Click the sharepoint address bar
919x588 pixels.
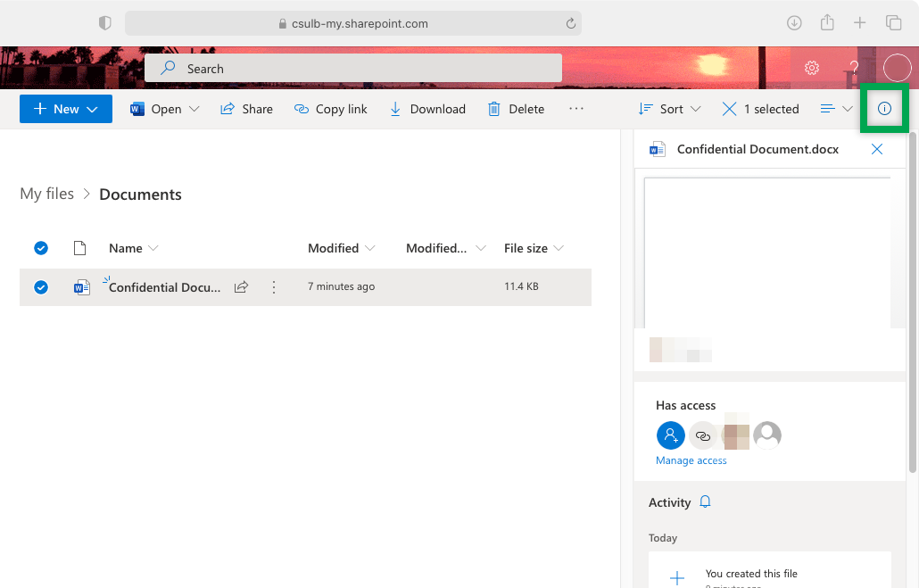point(352,23)
